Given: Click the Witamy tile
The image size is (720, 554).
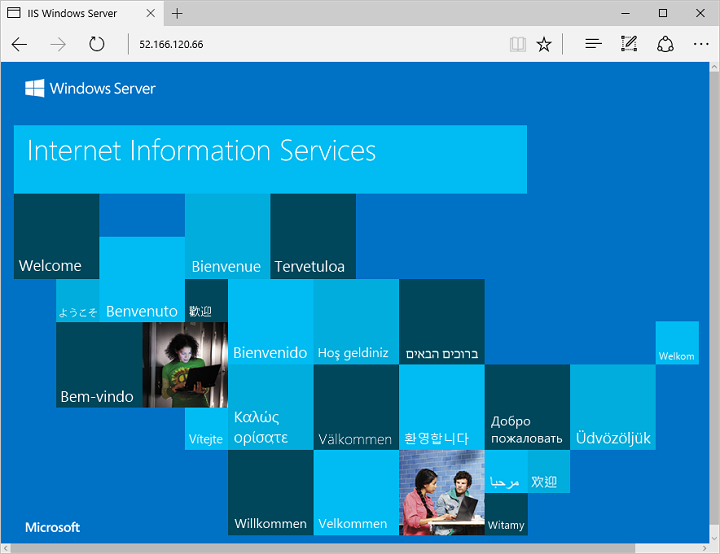Looking at the screenshot, I should tap(506, 514).
